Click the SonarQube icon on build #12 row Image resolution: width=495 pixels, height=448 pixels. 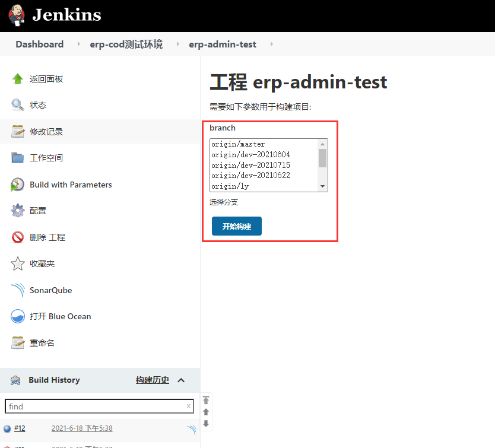click(191, 430)
